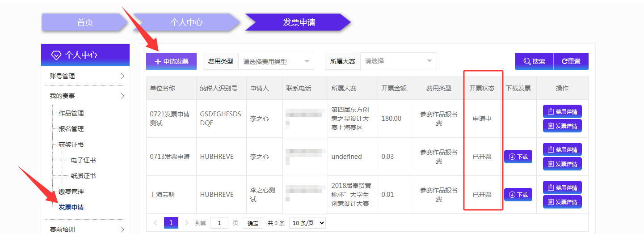This screenshot has height=234, width=644.
Task: Open the 所属大赛 select dropdown
Action: tap(398, 61)
